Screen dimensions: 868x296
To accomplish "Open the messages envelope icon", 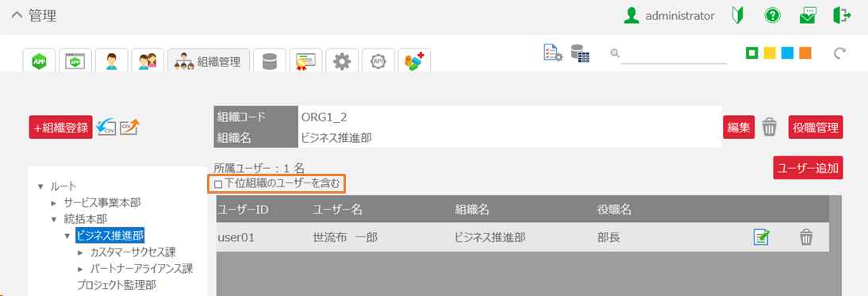I will point(808,16).
